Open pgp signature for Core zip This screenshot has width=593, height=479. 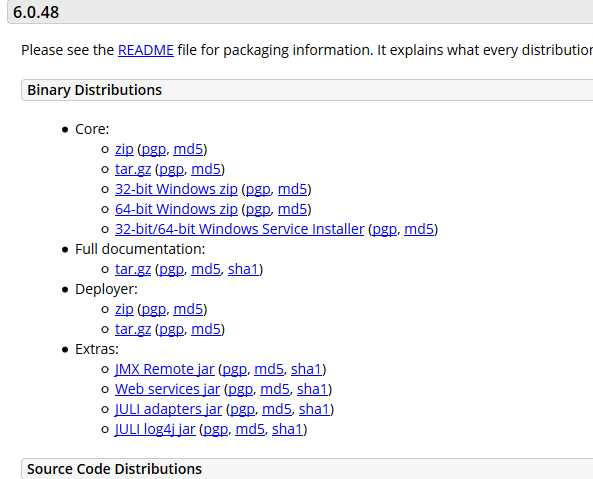[154, 150]
